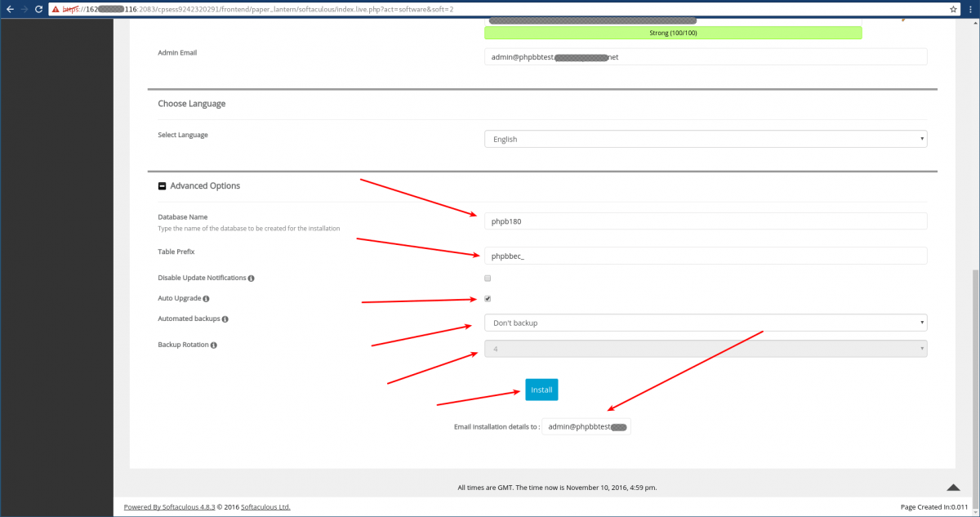This screenshot has width=980, height=517.
Task: Open the Powered By Softaculous 4.8.3 link
Action: (168, 506)
